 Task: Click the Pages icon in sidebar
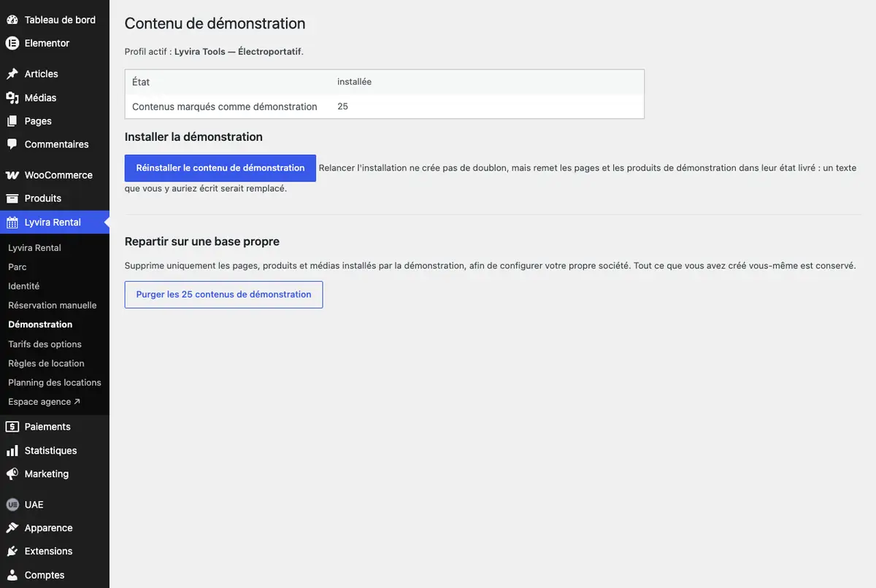12,121
